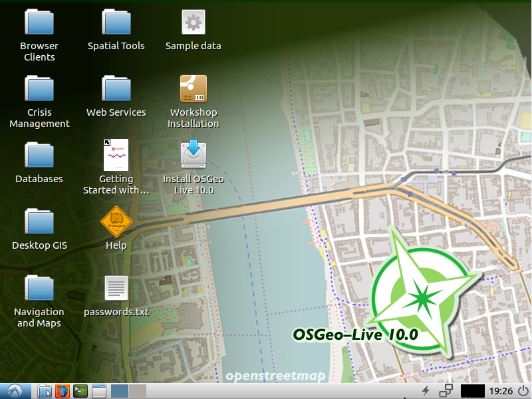Open the Lubuntu start menu
This screenshot has width=532, height=399.
(15, 391)
